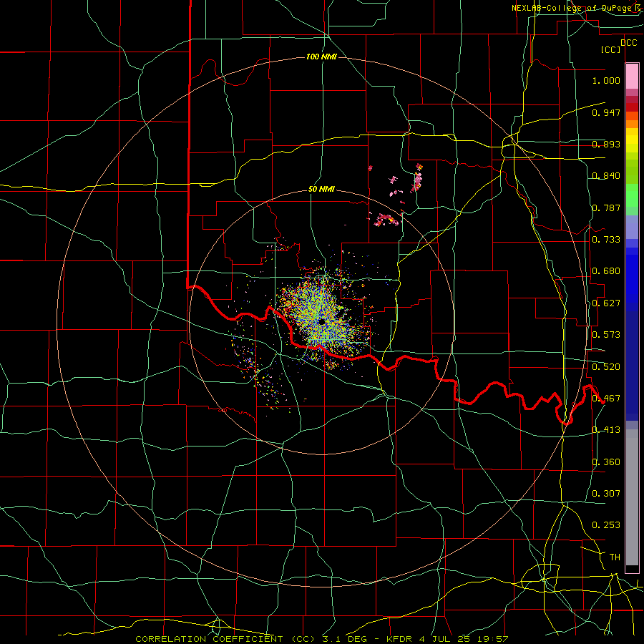644x644 pixels.
Task: Click the 0.360 scale value
Action: (606, 462)
